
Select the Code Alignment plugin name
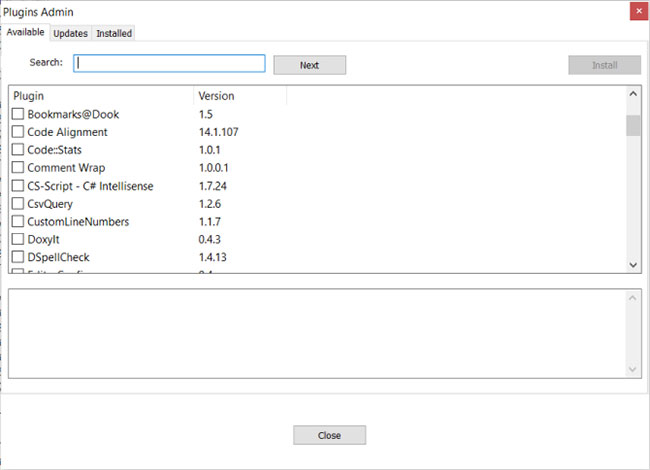[68, 132]
